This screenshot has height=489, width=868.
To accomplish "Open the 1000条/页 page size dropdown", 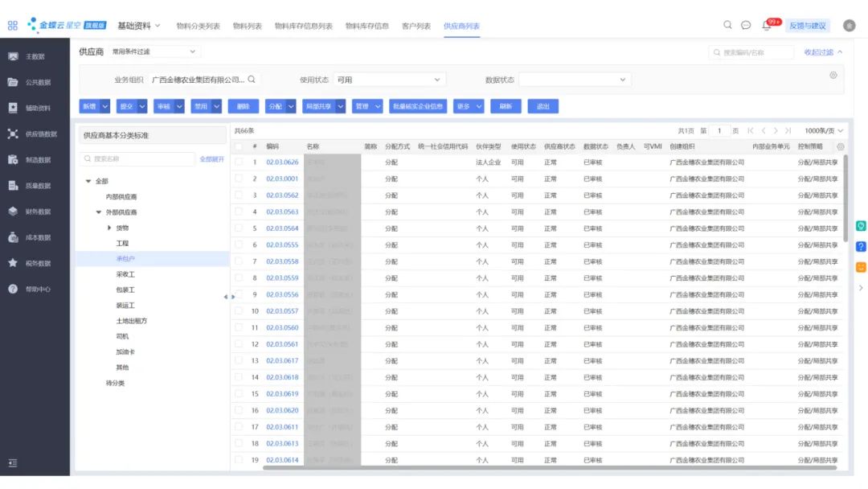I will click(824, 131).
